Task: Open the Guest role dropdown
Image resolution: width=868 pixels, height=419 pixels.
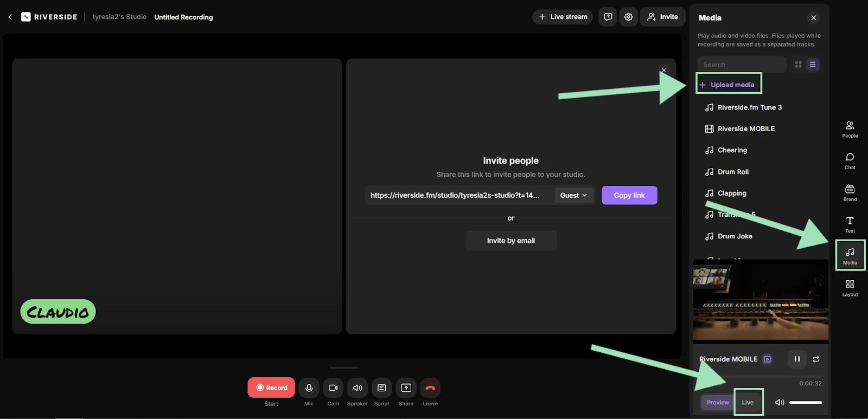Action: point(574,195)
